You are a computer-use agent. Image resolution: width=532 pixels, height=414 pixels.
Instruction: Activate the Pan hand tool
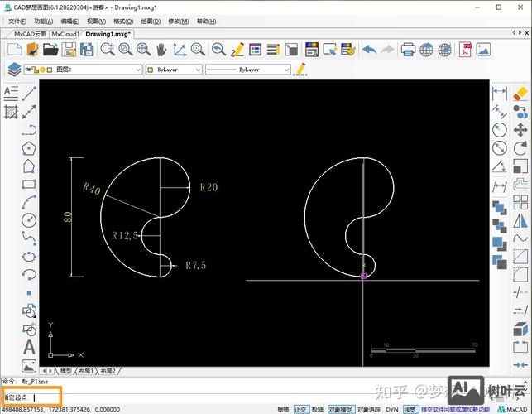[161, 50]
